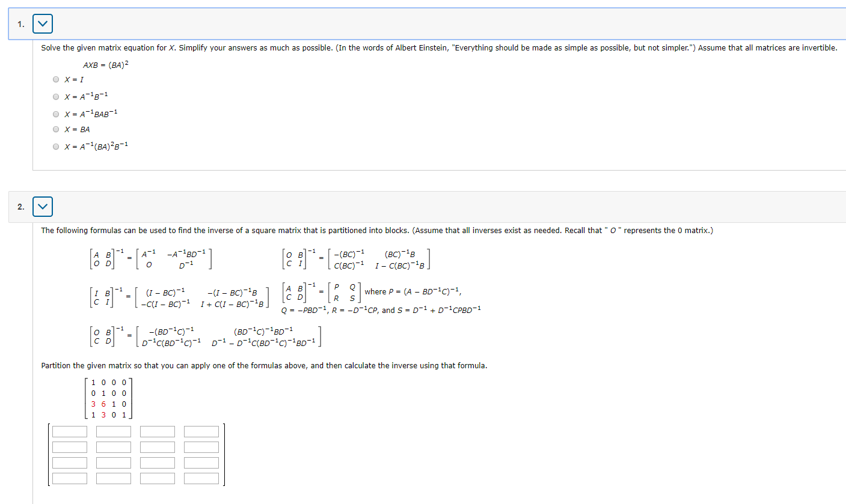Screen dimensions: 846x504
Task: Click the first matrix answer box
Action: tap(70, 431)
